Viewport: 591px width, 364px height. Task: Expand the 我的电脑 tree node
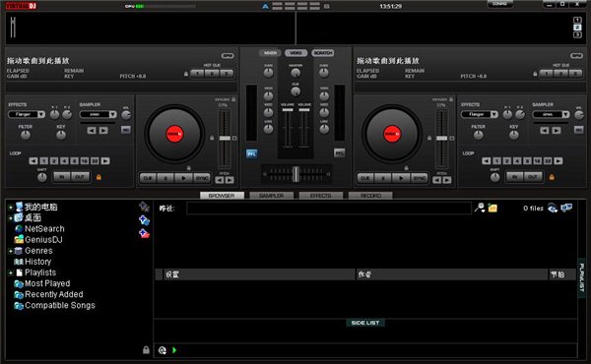11,207
